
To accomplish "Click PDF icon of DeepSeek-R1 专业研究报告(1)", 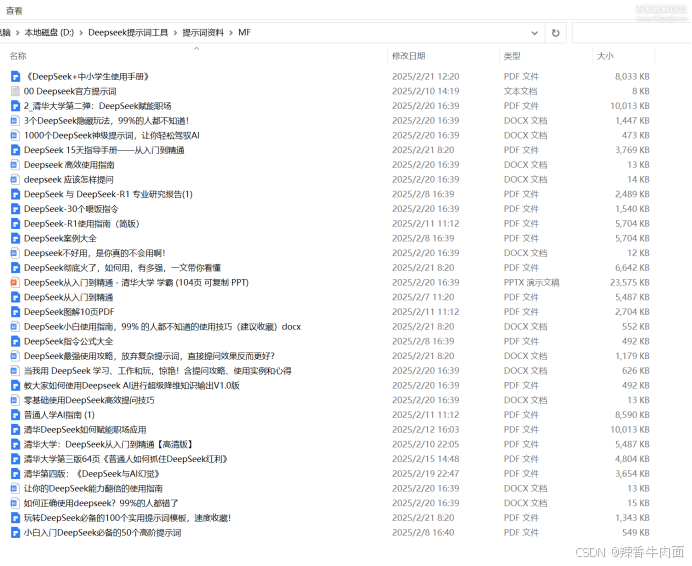I will (15, 194).
